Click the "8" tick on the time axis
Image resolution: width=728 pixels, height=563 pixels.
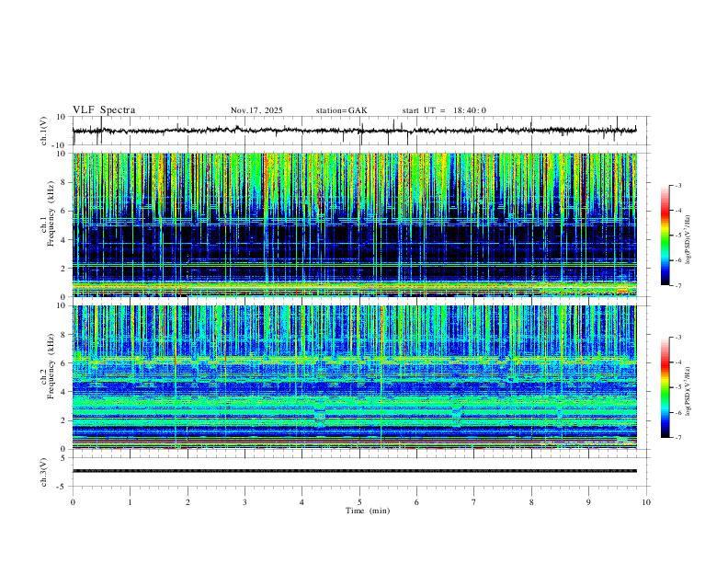531,502
